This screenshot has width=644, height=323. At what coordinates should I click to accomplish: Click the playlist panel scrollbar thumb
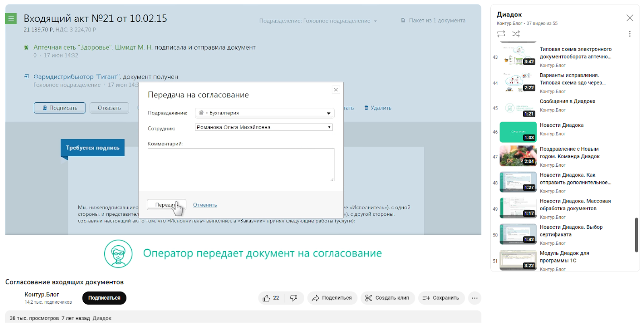[x=636, y=235]
